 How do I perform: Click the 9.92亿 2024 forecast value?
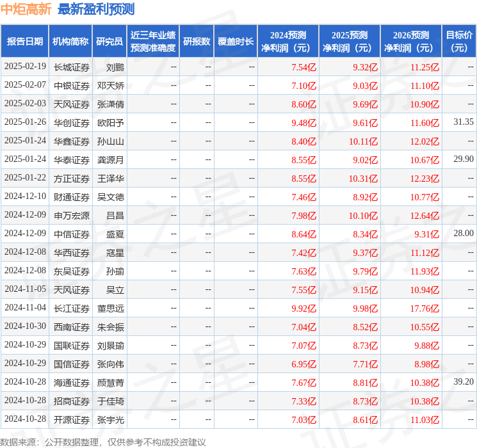pos(304,308)
